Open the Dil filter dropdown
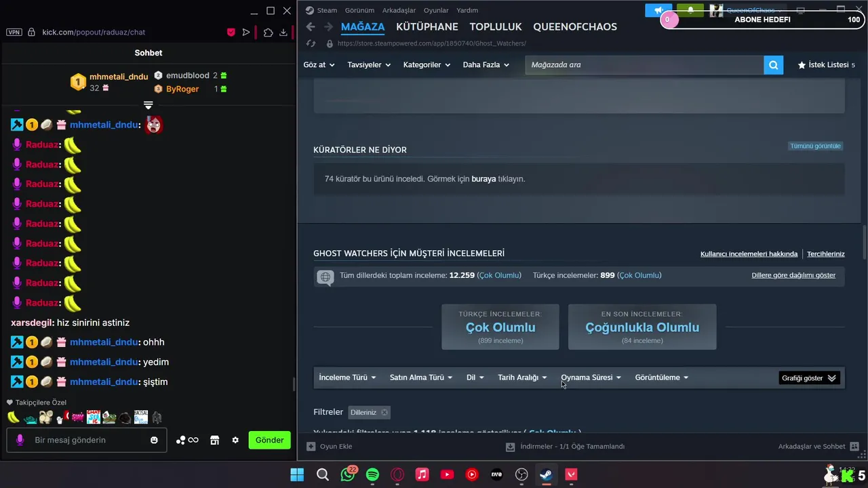 pyautogui.click(x=475, y=378)
